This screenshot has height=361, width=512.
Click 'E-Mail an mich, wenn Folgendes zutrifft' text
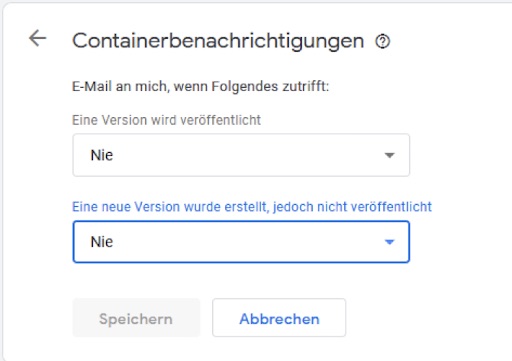click(200, 87)
